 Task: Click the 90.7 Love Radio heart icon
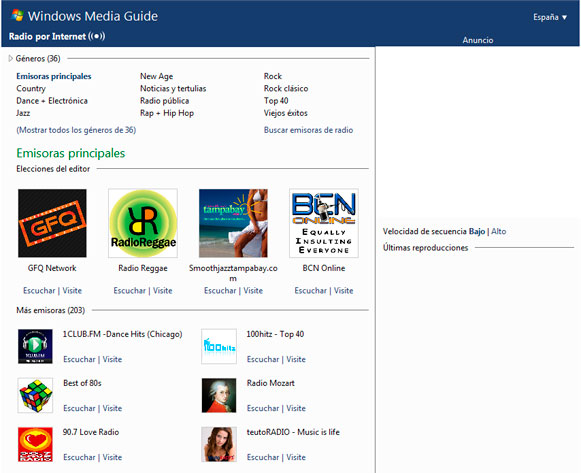click(35, 444)
